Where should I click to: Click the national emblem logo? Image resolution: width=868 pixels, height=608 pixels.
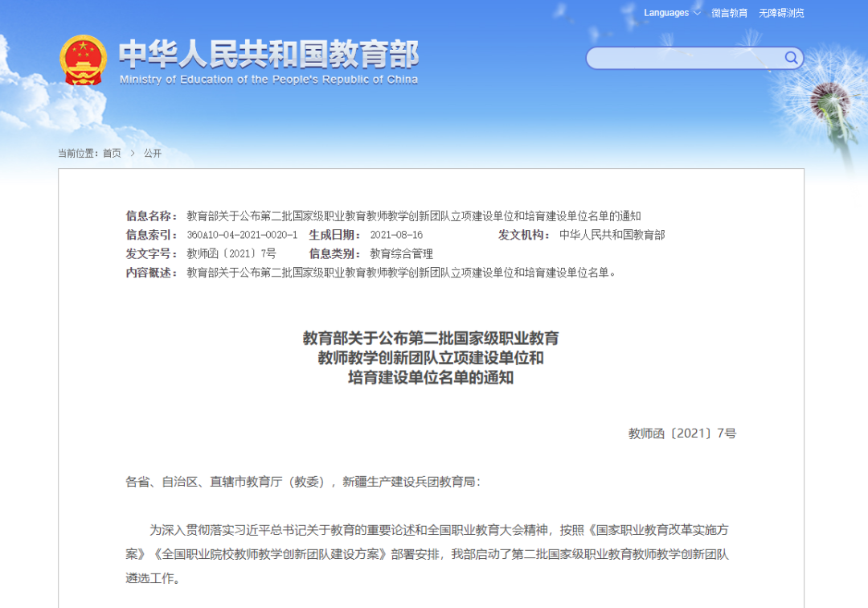(x=83, y=60)
